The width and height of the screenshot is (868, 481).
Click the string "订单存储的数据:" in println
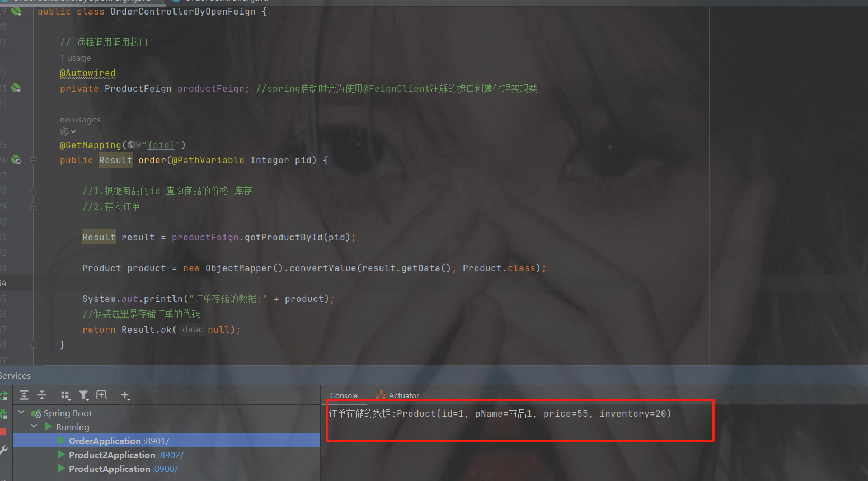(228, 299)
